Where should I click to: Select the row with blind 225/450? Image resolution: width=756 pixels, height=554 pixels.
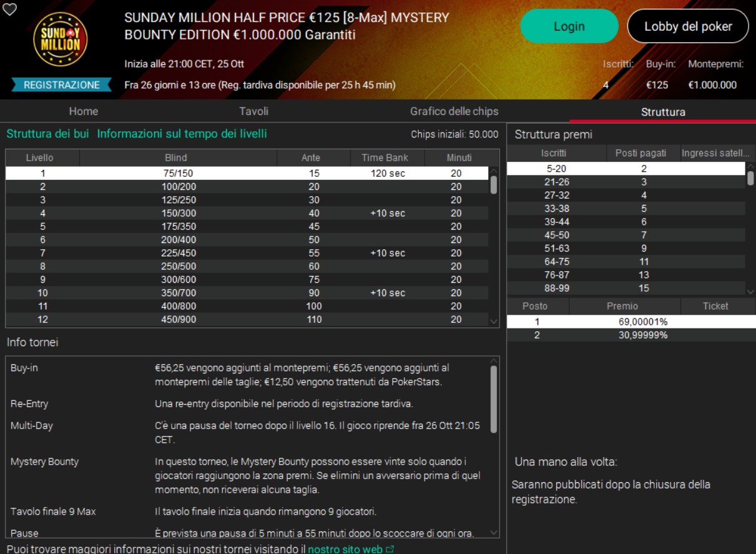(x=247, y=253)
